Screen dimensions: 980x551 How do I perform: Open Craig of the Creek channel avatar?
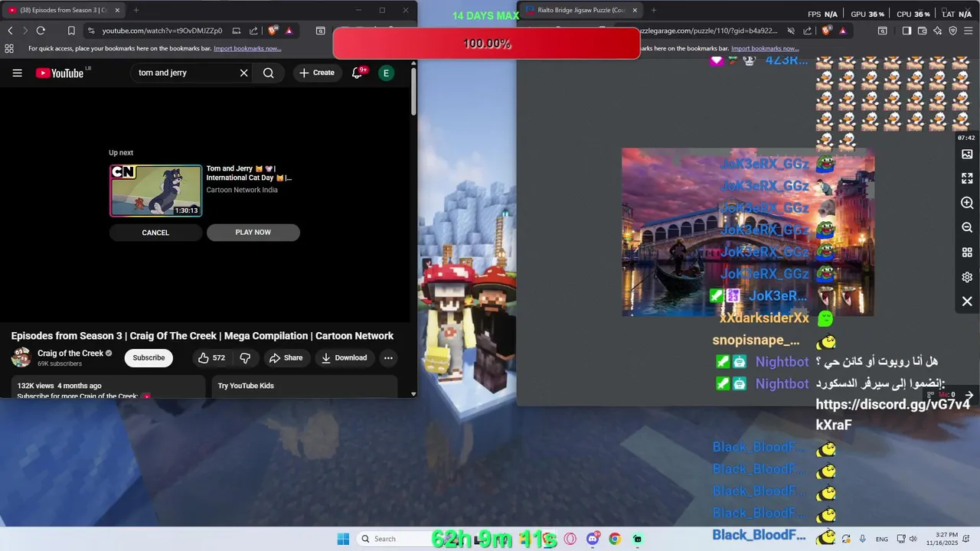[x=21, y=357]
